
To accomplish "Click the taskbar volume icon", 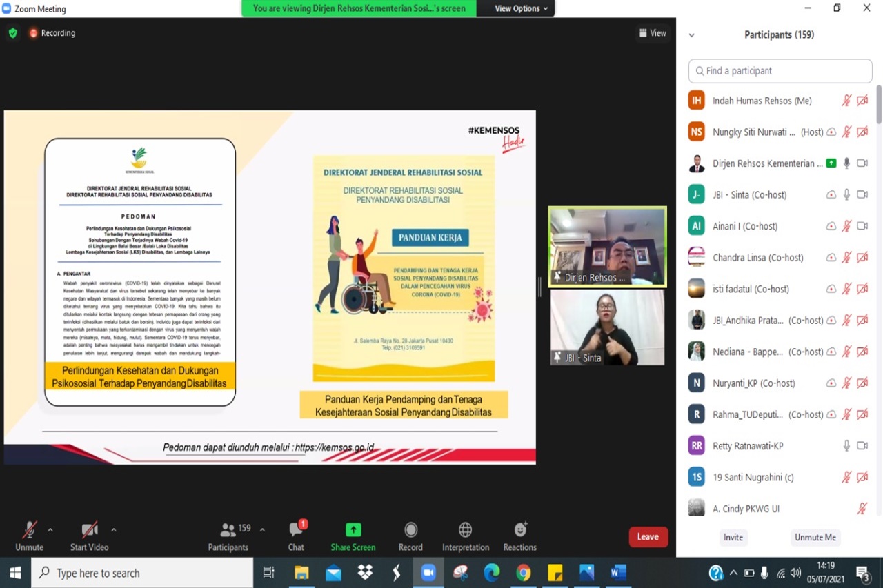I will pyautogui.click(x=796, y=573).
